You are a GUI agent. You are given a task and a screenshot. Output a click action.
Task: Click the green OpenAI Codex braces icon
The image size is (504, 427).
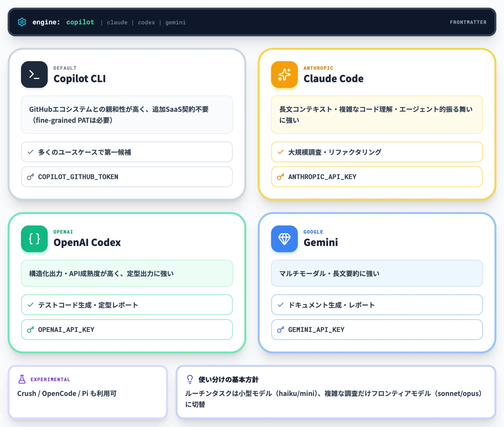(x=34, y=239)
